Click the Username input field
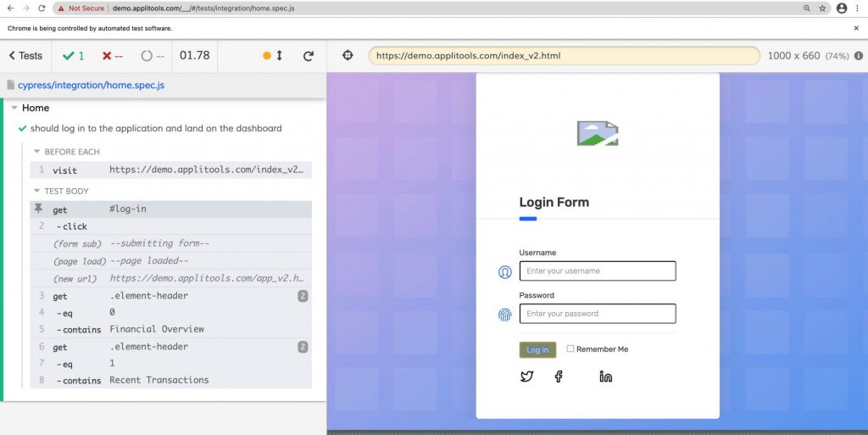The image size is (868, 435). pos(598,271)
